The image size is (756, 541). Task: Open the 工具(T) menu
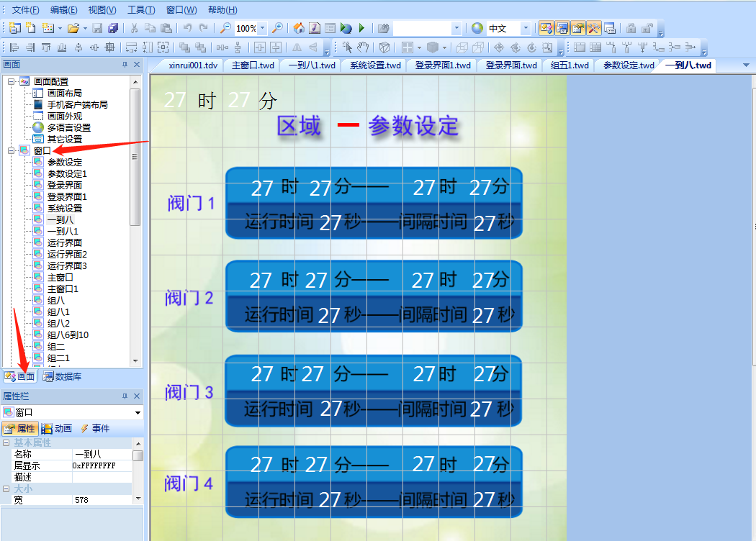pyautogui.click(x=141, y=10)
